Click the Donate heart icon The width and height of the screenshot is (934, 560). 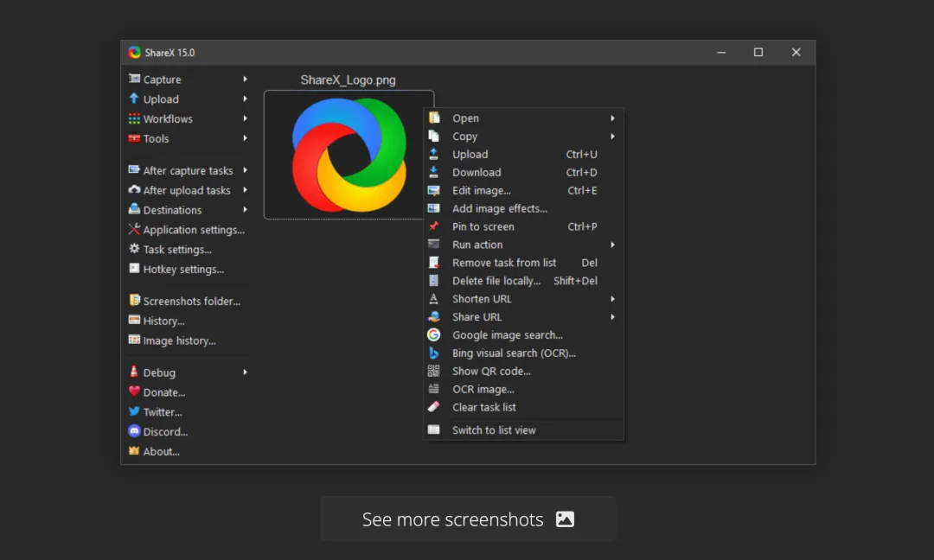click(x=134, y=391)
